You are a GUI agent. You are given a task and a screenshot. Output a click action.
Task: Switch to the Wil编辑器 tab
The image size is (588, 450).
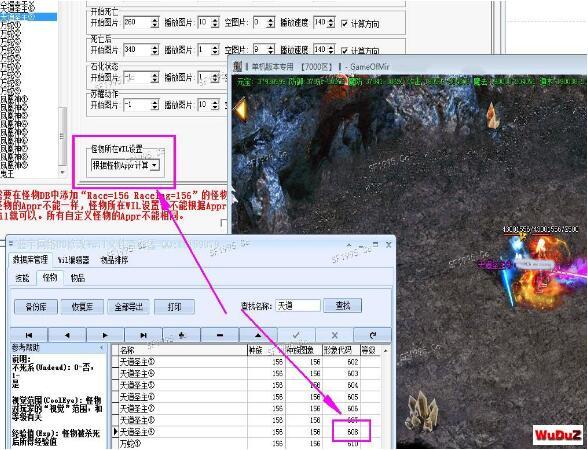[x=74, y=260]
